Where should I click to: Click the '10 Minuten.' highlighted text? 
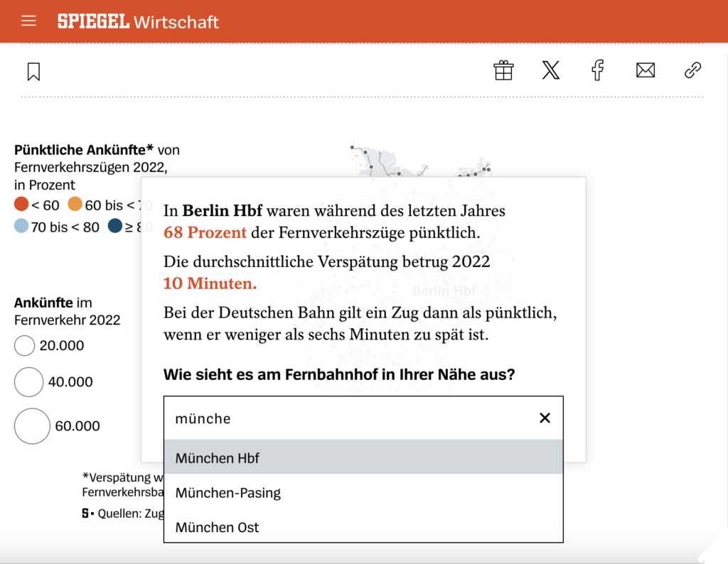coord(210,283)
